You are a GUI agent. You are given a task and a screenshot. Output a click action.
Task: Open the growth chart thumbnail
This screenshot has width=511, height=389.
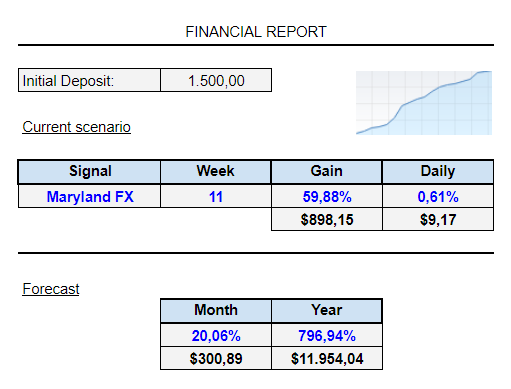pos(424,103)
